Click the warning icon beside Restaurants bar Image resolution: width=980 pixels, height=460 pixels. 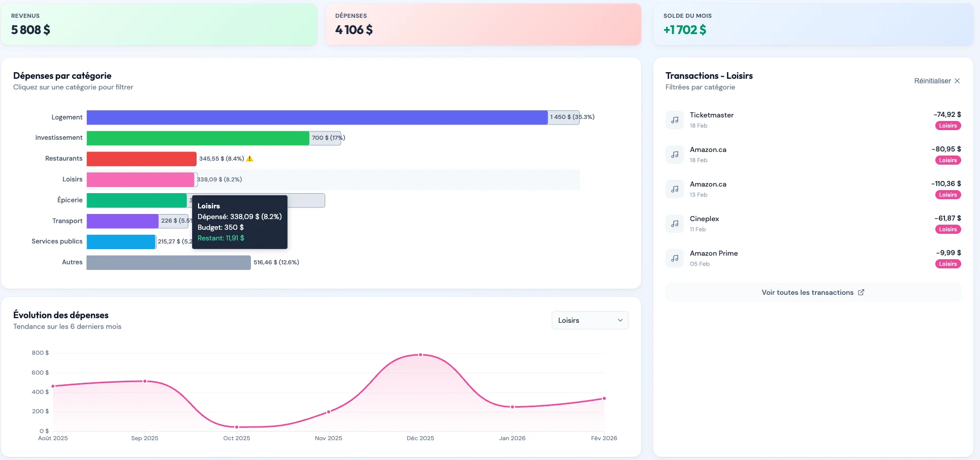[x=249, y=159]
